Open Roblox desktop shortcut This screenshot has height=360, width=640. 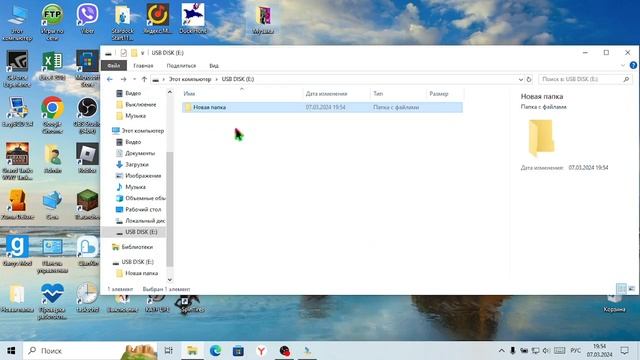[x=87, y=158]
